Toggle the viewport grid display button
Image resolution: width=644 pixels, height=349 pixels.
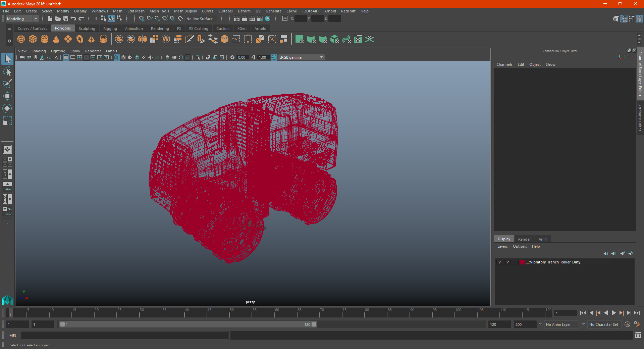[x=66, y=57]
